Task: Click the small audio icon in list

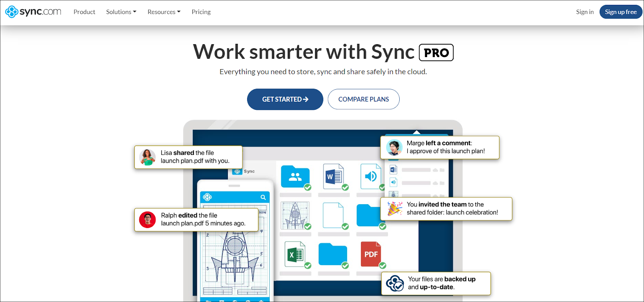Action: [393, 182]
